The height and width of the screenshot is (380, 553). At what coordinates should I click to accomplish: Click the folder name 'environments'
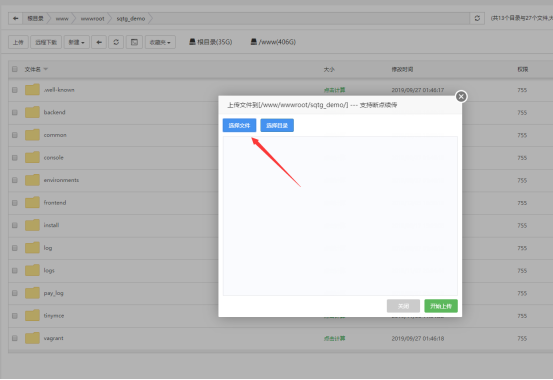point(61,180)
